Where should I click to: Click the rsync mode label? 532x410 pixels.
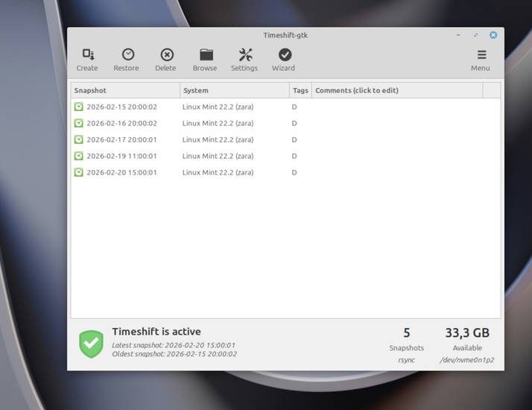pyautogui.click(x=407, y=360)
